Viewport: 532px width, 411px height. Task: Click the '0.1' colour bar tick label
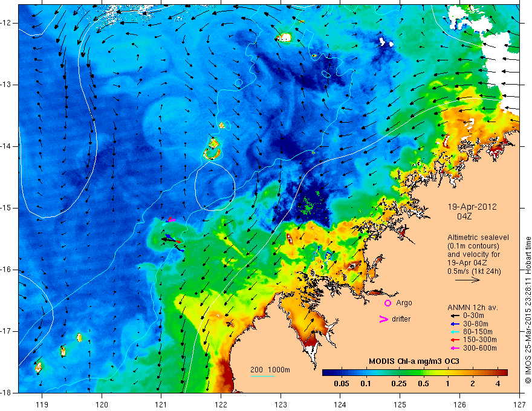pyautogui.click(x=365, y=384)
